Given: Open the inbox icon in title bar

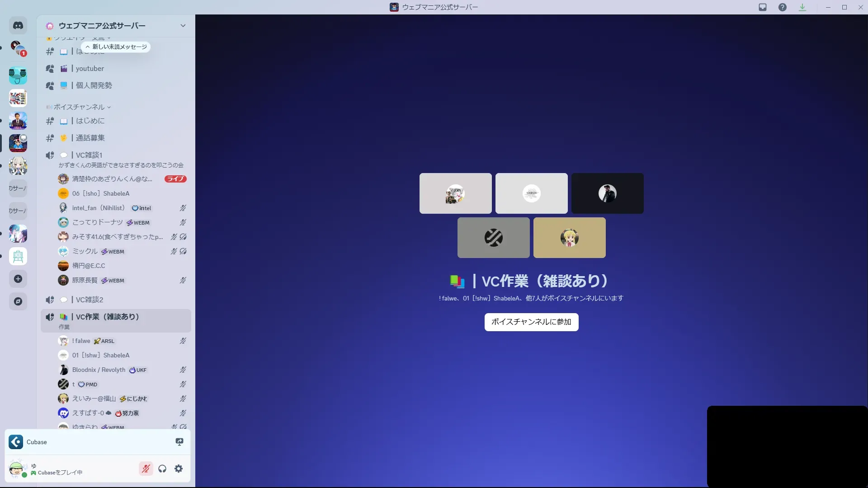Looking at the screenshot, I should 763,7.
